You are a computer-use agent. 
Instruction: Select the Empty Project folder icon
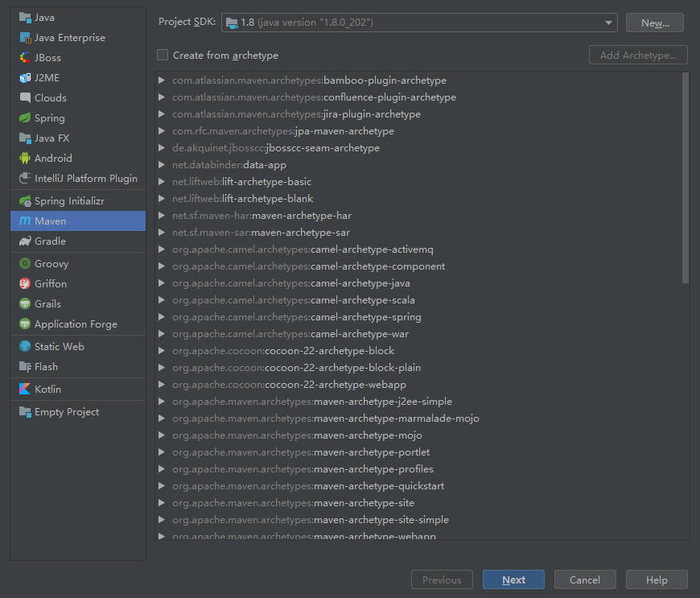pyautogui.click(x=25, y=412)
